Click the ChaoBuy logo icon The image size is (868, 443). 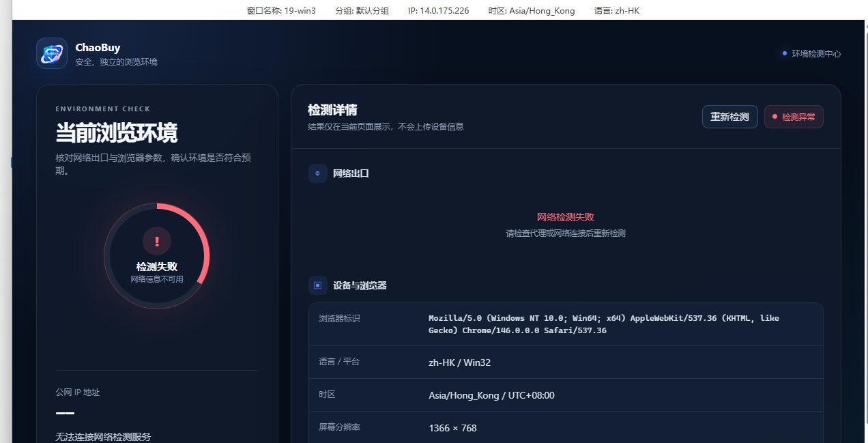[52, 53]
